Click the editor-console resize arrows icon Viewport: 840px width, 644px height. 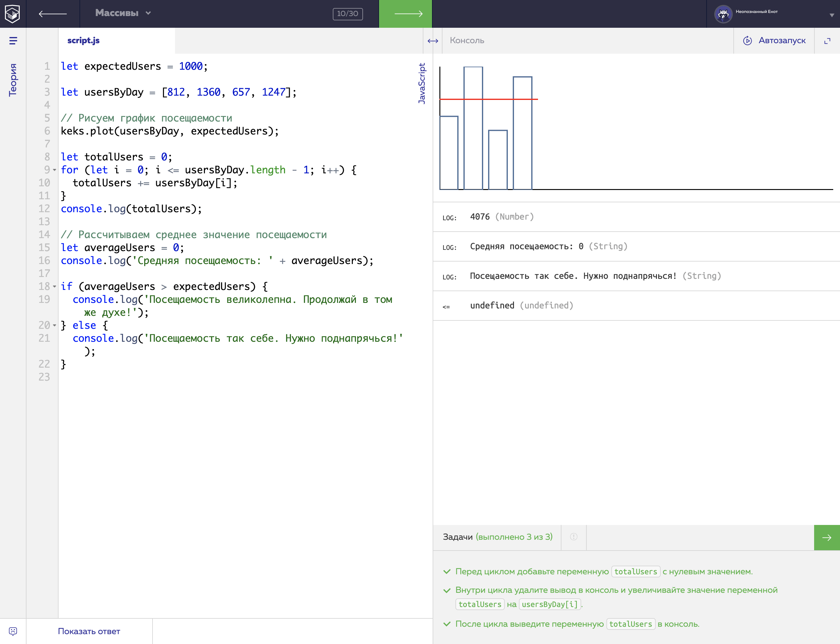(432, 41)
